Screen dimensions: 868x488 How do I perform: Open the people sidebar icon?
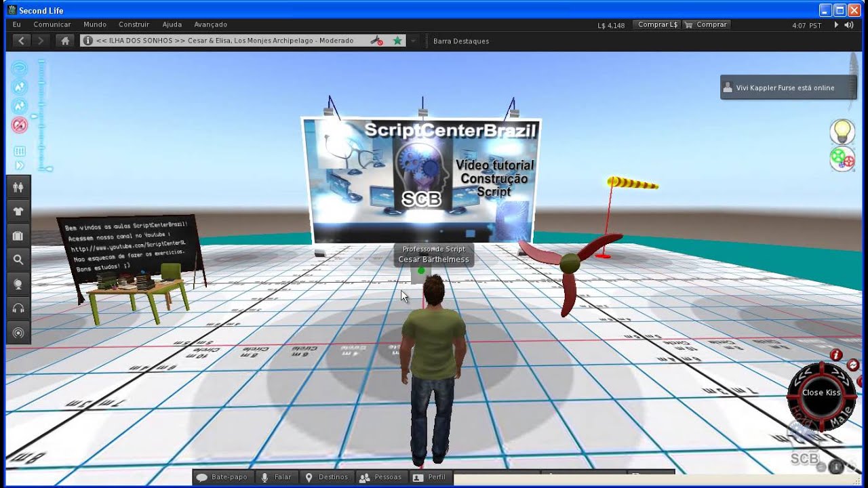[x=18, y=187]
